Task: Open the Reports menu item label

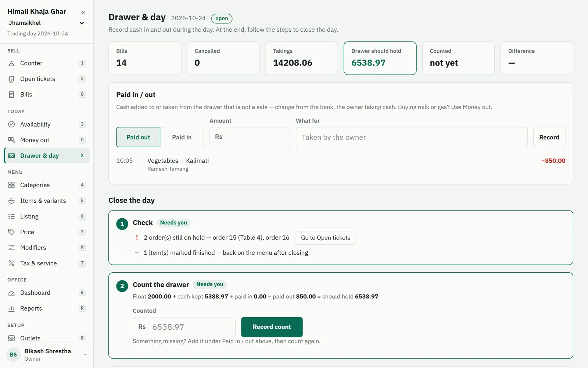Action: (x=31, y=308)
